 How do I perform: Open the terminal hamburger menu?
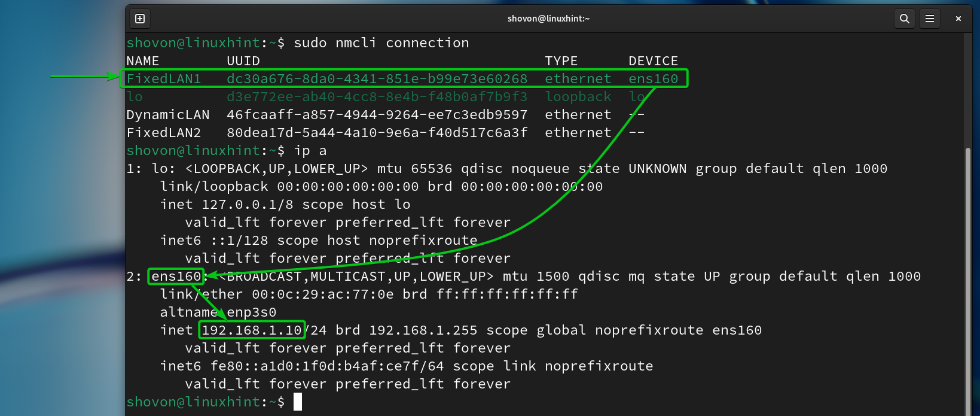click(930, 19)
